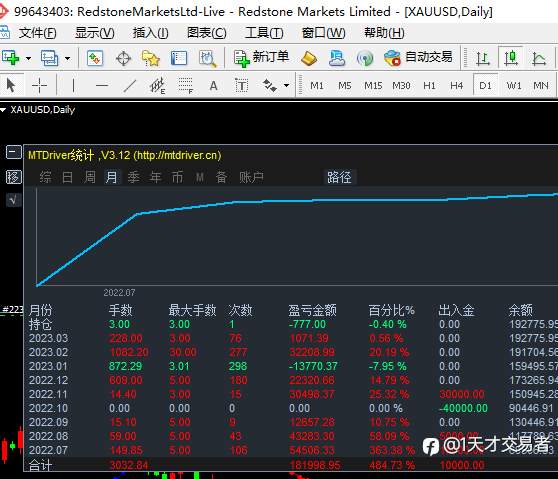Switch to the 币 symbol stats tab
The width and height of the screenshot is (558, 479).
tap(178, 177)
